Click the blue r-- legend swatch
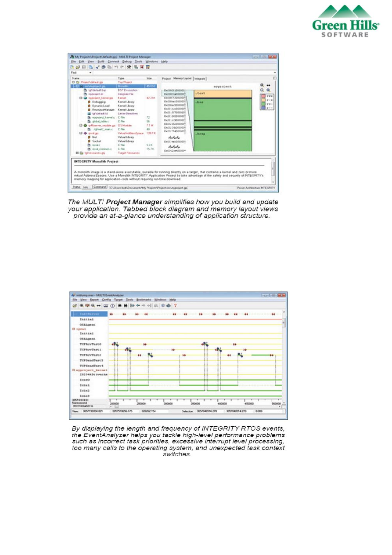 (263, 107)
